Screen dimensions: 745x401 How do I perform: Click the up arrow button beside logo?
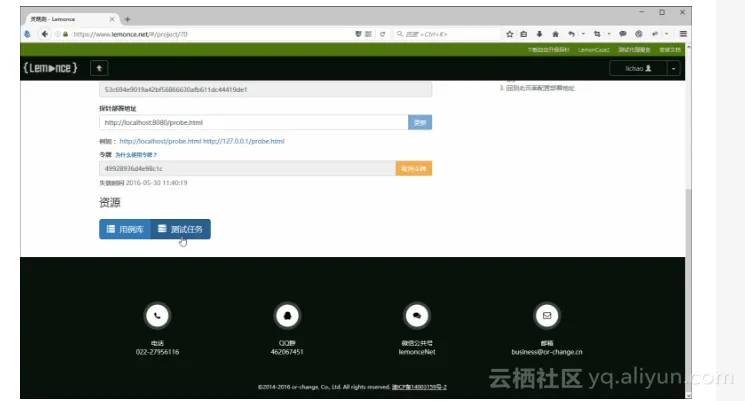[x=99, y=68]
